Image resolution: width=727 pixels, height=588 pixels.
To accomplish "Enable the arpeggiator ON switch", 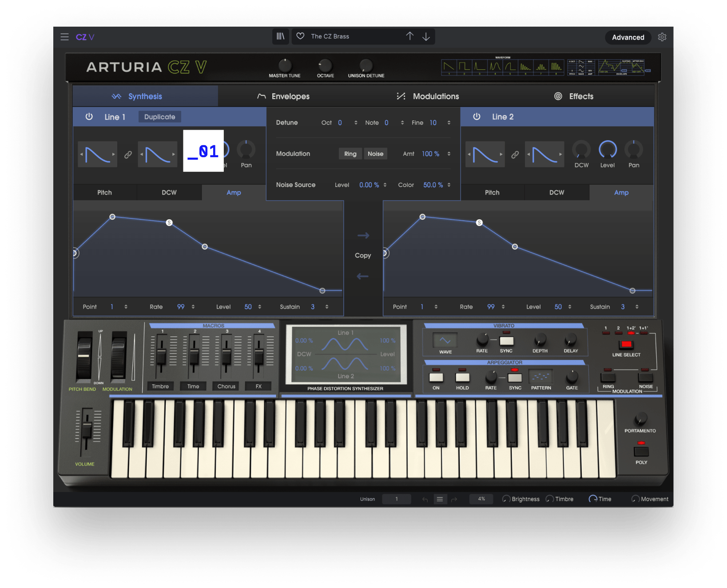I will (436, 377).
